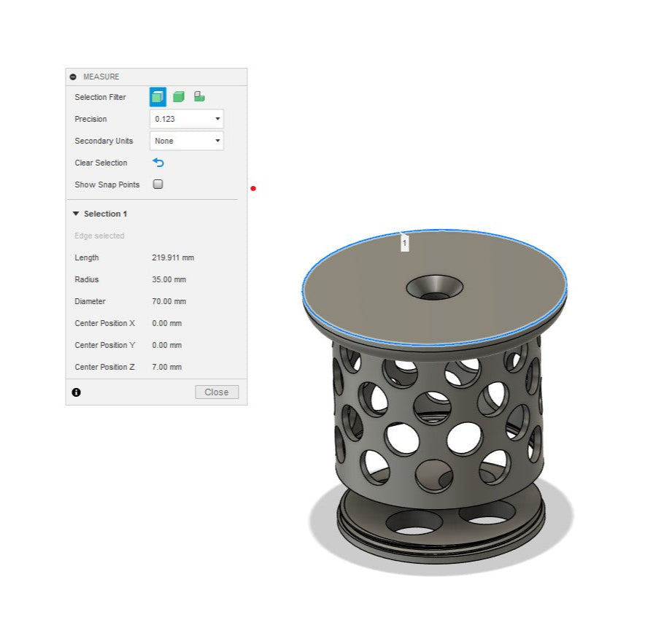Click the Length value 219.911 mm
This screenshot has width=645, height=644.
click(x=173, y=257)
